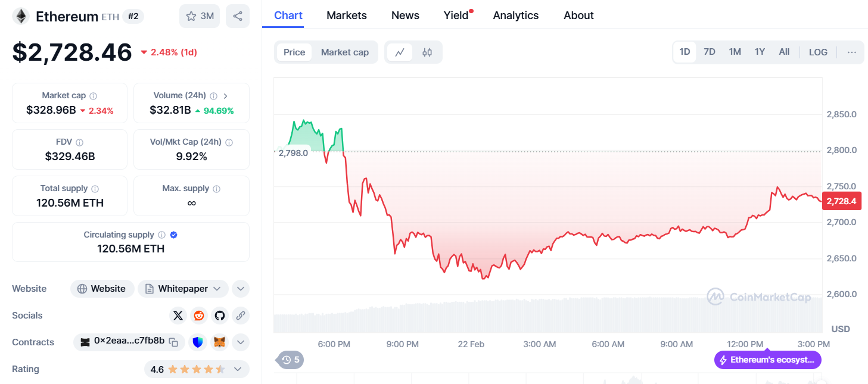The image size is (868, 384).
Task: Click the MetaMask fox icon
Action: tap(220, 342)
